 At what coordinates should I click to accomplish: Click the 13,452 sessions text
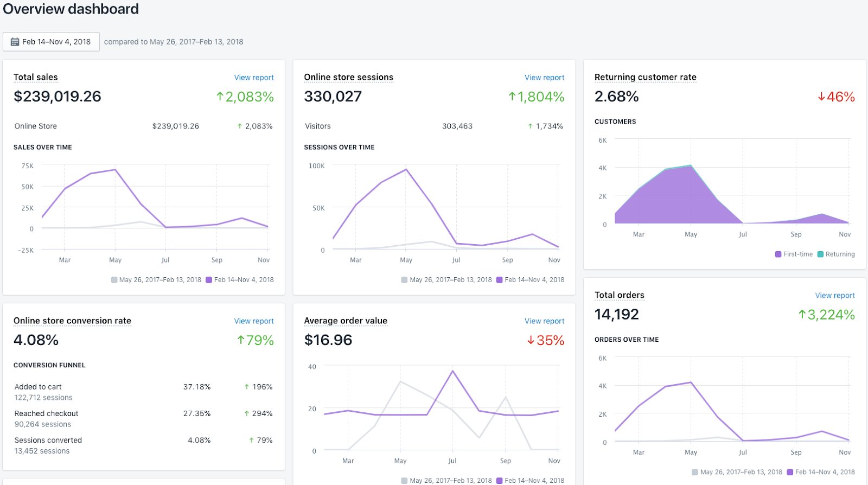click(x=42, y=451)
